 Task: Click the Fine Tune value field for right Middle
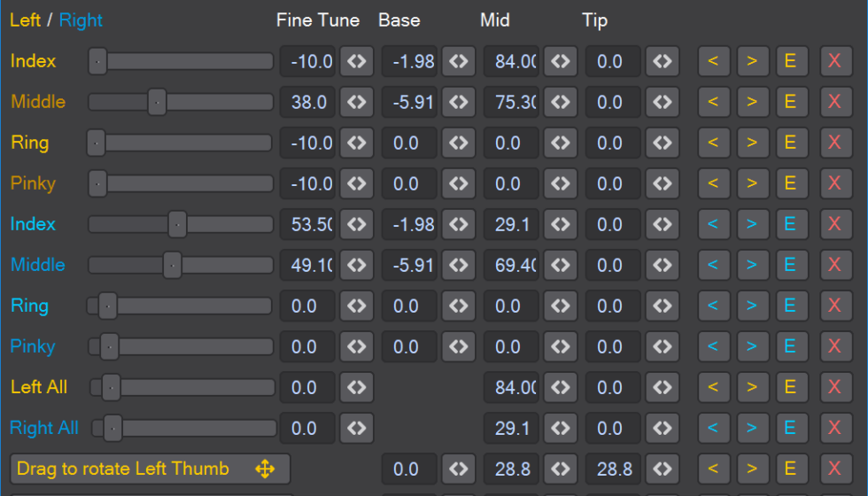307,265
